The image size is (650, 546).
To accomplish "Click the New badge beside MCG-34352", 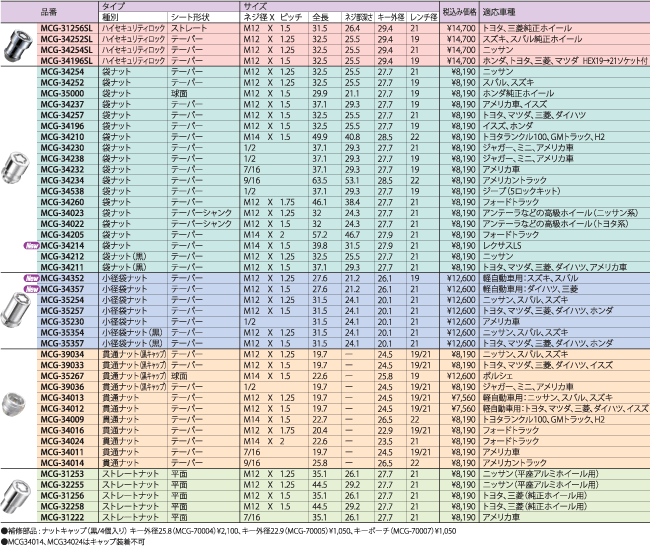I will 32,278.
